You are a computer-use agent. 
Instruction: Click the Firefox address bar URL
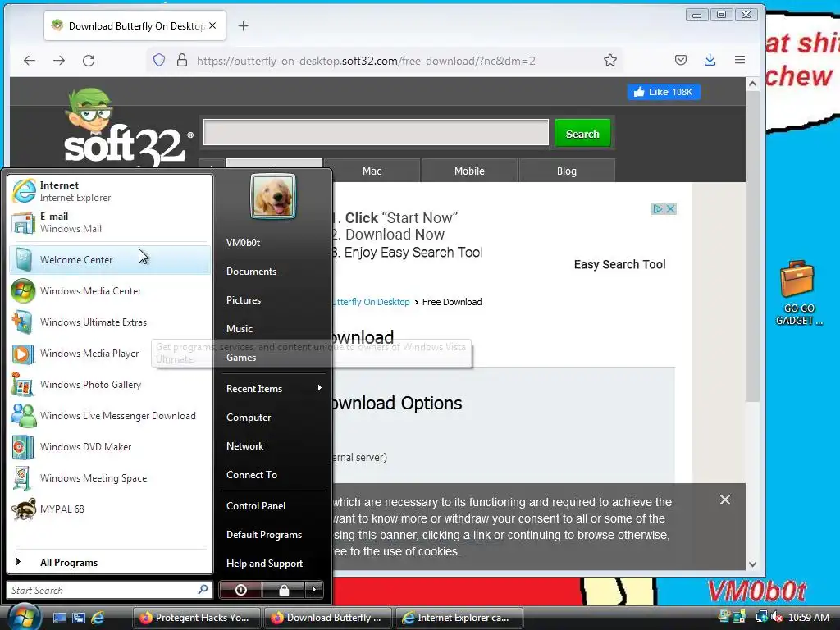pyautogui.click(x=366, y=61)
